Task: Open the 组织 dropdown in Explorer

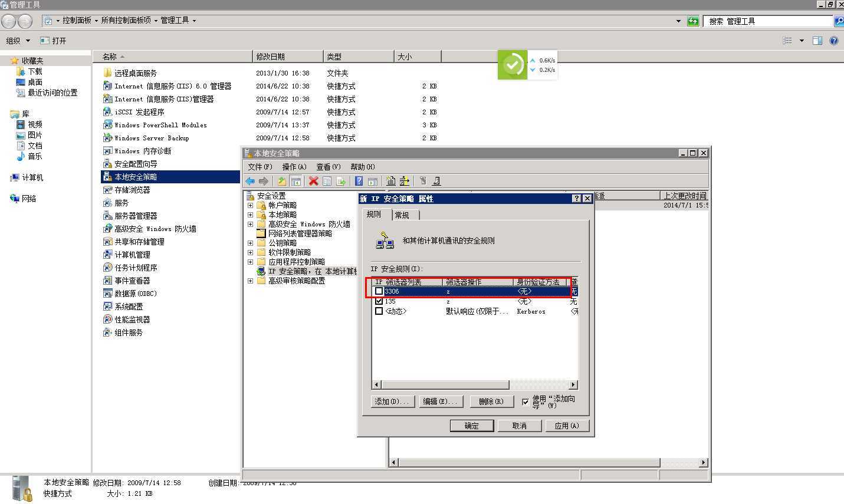Action: [18, 41]
